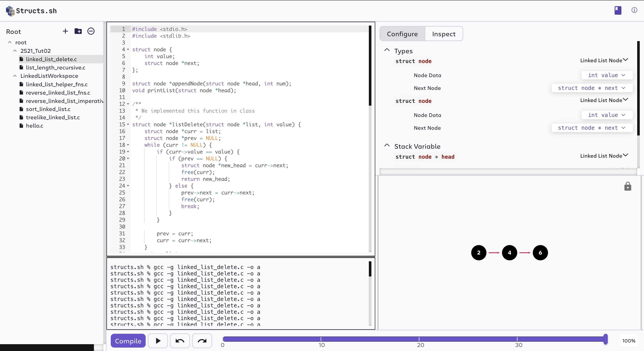Select linked list node 2 in visualizer
The height and width of the screenshot is (351, 644).
479,253
